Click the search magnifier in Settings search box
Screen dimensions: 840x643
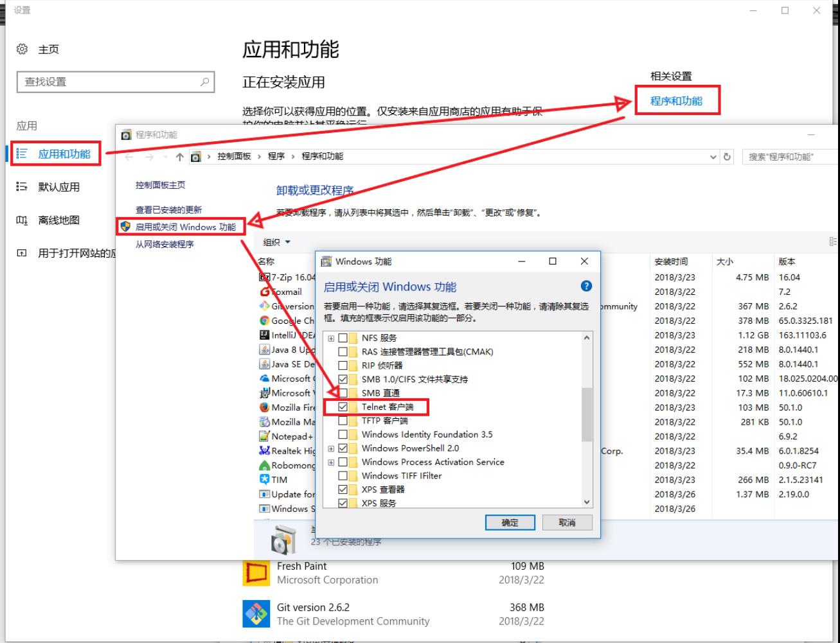pyautogui.click(x=204, y=82)
